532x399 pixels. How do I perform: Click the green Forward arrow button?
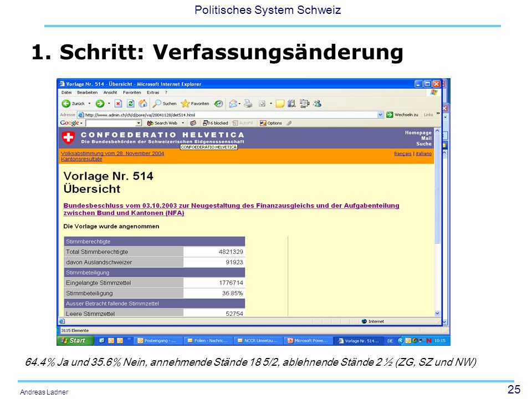pyautogui.click(x=100, y=104)
